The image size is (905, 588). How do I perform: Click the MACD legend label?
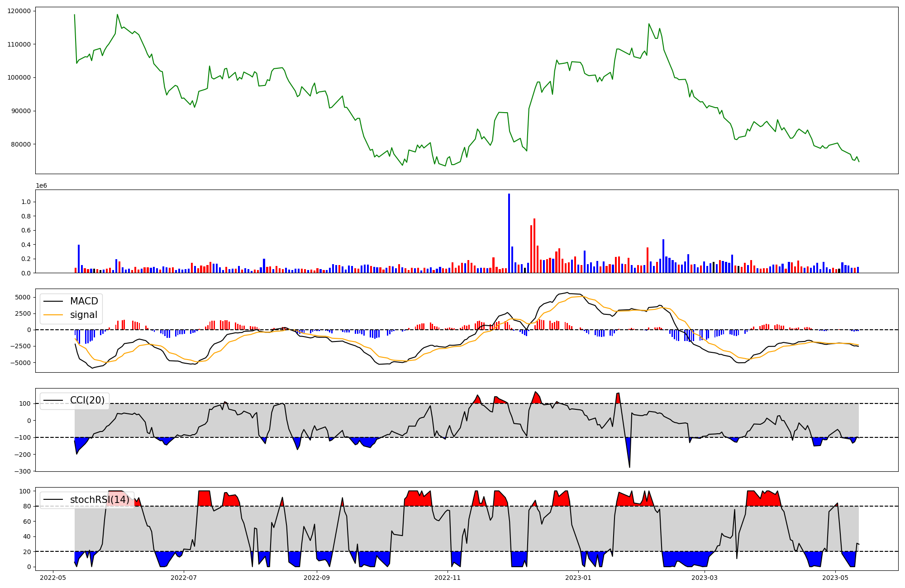point(84,301)
